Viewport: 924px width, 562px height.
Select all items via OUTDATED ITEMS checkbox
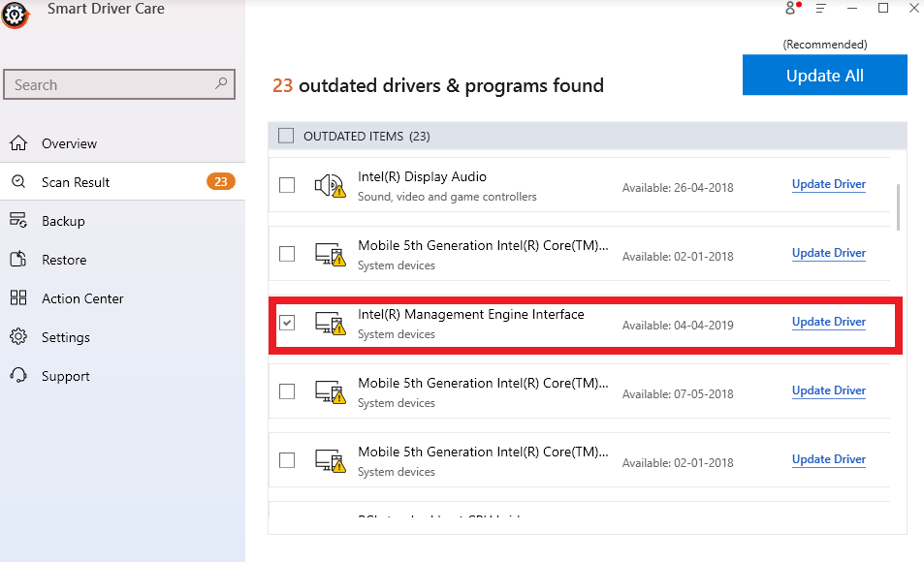click(286, 136)
